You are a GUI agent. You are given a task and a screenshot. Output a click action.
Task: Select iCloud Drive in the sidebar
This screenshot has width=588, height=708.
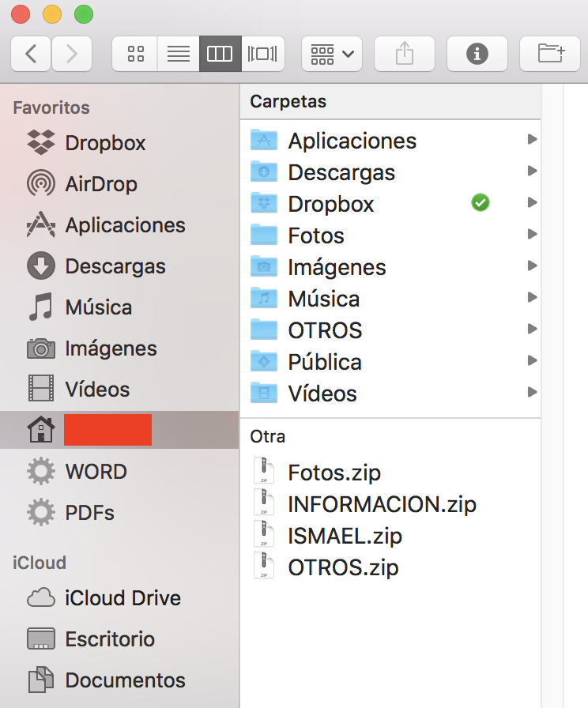pyautogui.click(x=122, y=598)
